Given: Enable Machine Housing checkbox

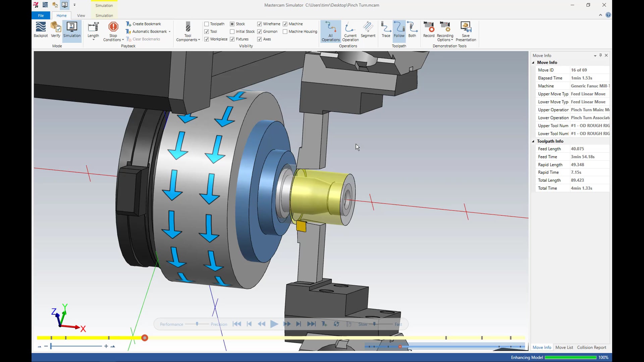Looking at the screenshot, I should (285, 32).
